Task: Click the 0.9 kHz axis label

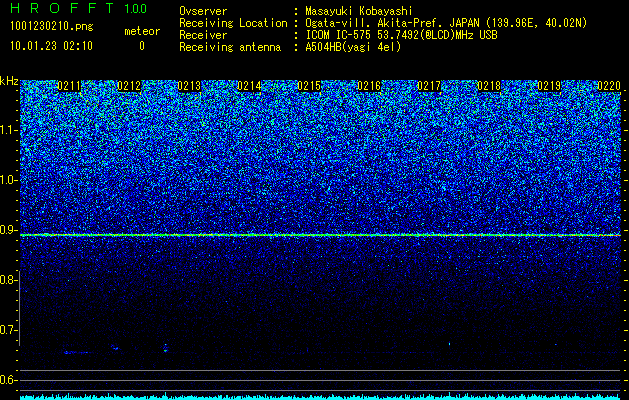Action: (9, 230)
